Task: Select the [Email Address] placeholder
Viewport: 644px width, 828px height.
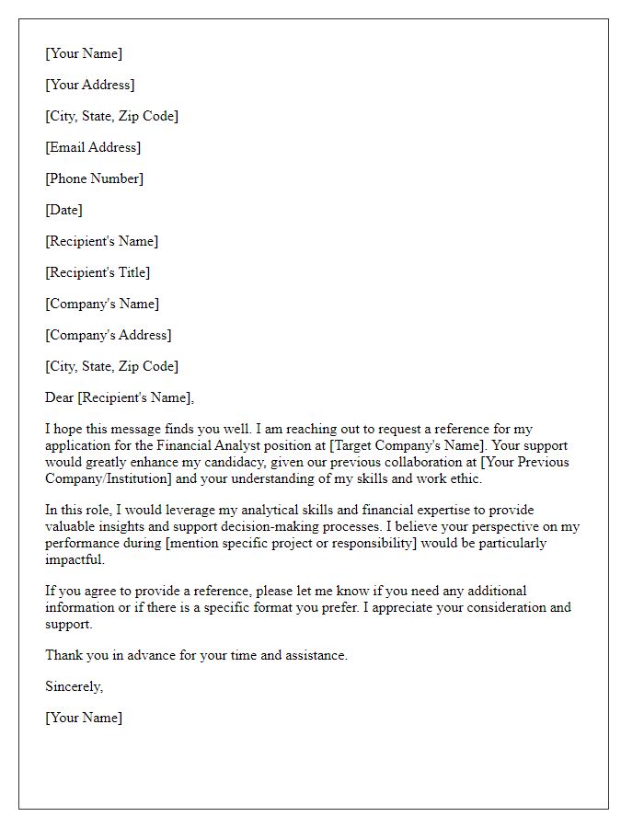Action: tap(93, 147)
